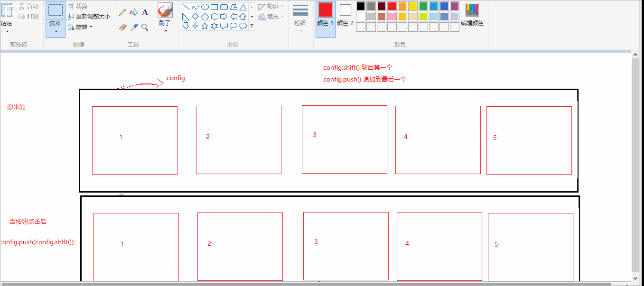Choose the Oval shape
This screenshot has height=286, width=644.
[205, 7]
